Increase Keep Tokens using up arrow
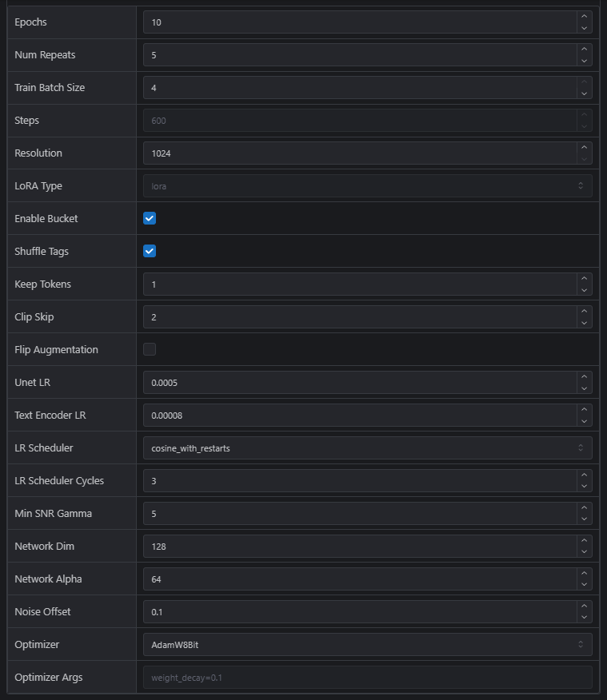 tap(584, 279)
